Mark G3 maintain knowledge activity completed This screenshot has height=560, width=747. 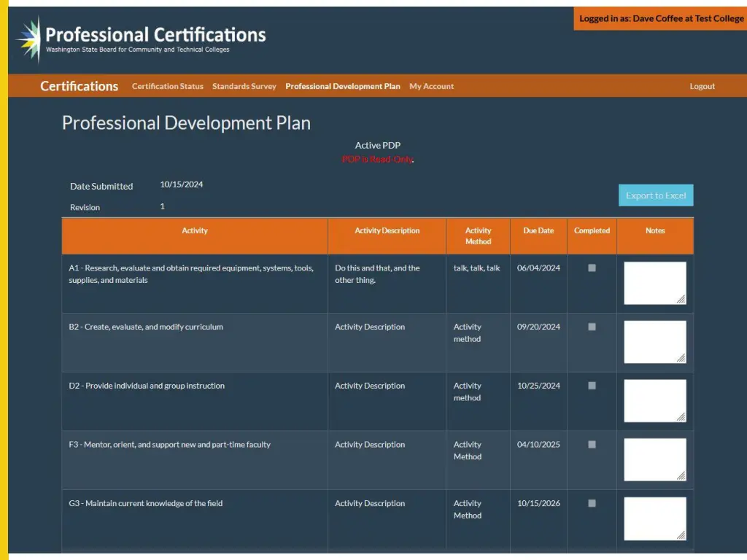coord(592,503)
